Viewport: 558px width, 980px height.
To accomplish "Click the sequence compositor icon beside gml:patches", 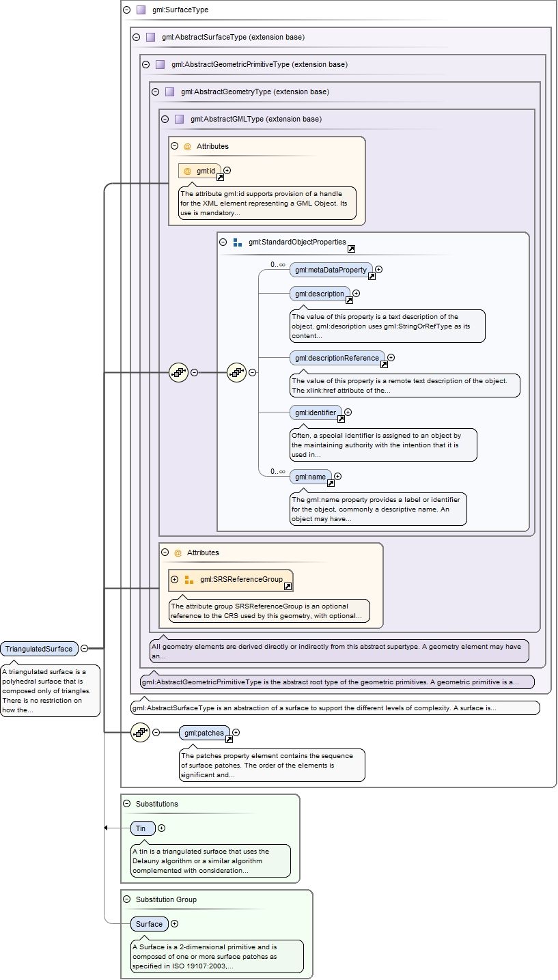I will coord(140,732).
